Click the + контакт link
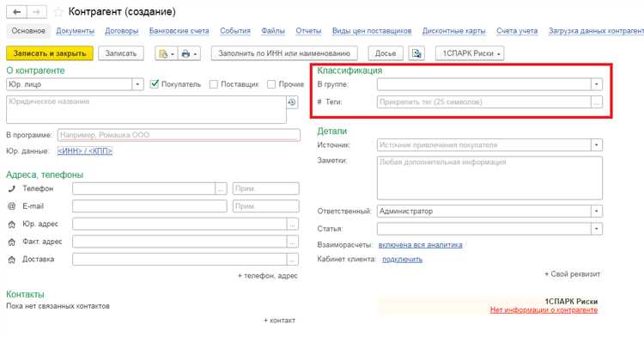This screenshot has width=644, height=337. pyautogui.click(x=279, y=320)
